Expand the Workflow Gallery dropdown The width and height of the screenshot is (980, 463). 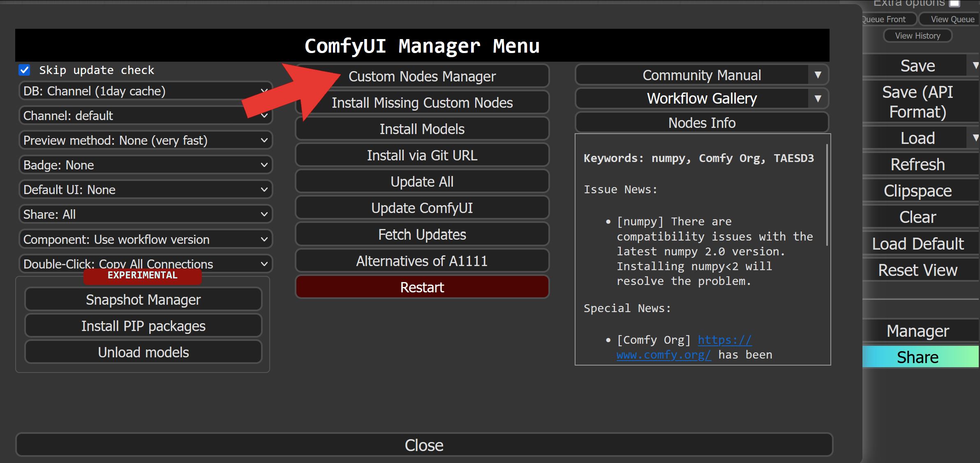pyautogui.click(x=818, y=98)
